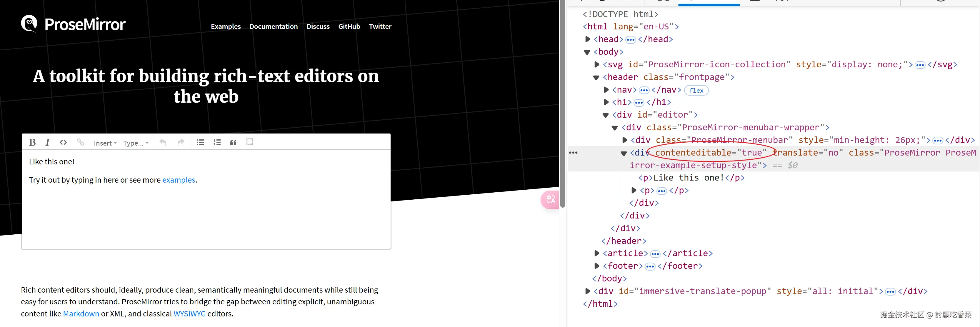This screenshot has width=980, height=327.
Task: Toggle italic formatting in editor
Action: (x=47, y=142)
